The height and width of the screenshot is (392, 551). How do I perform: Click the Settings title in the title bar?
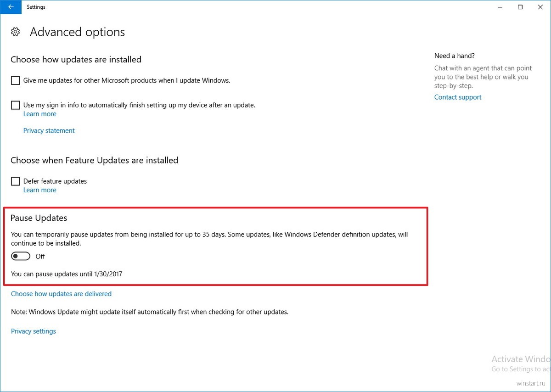(36, 7)
